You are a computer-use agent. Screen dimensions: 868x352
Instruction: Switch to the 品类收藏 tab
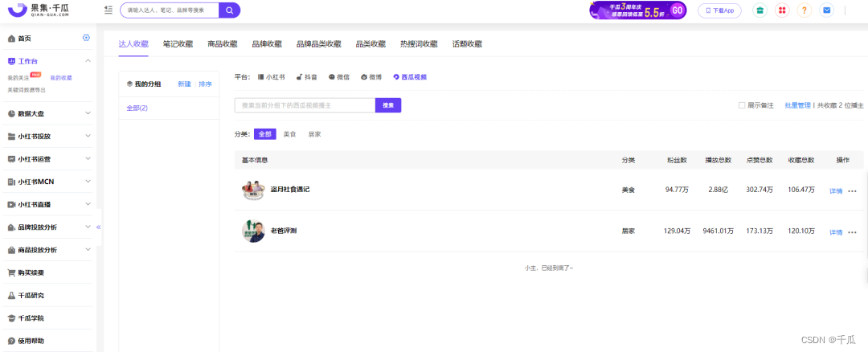[x=371, y=44]
